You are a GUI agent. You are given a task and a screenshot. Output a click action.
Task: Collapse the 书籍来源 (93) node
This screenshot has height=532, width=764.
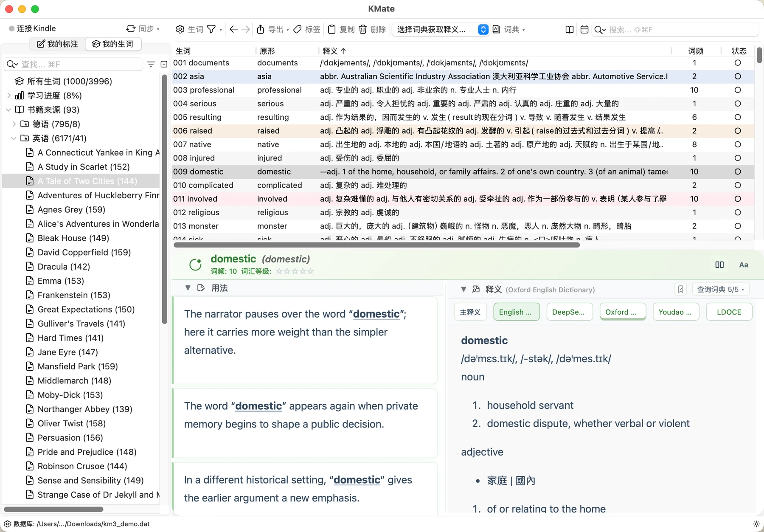tap(9, 110)
